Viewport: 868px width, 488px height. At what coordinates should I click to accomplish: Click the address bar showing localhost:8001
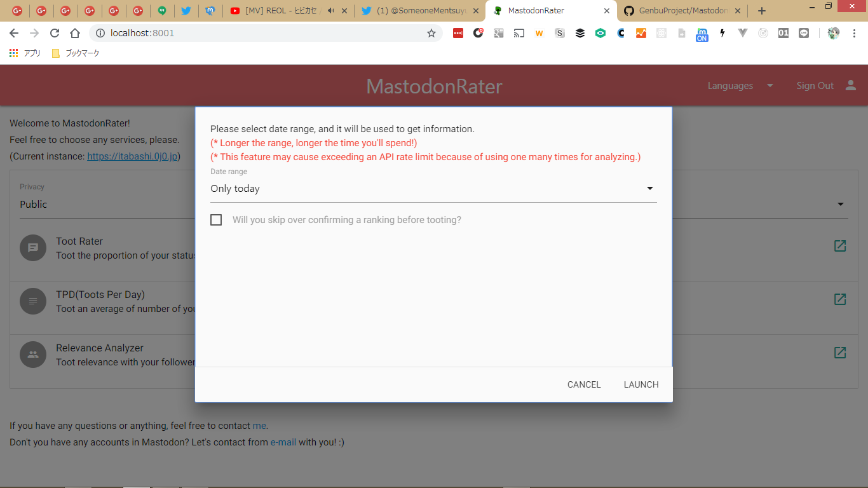(x=254, y=33)
